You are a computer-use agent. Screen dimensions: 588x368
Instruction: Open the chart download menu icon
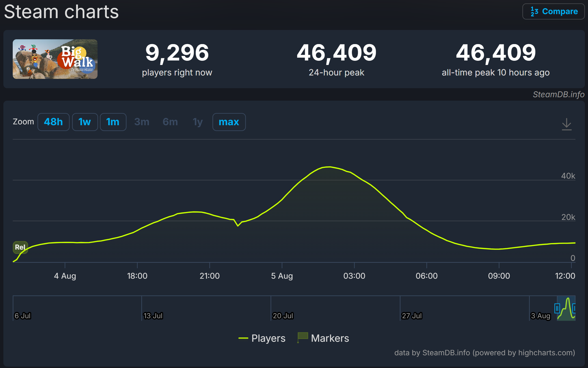click(x=567, y=124)
